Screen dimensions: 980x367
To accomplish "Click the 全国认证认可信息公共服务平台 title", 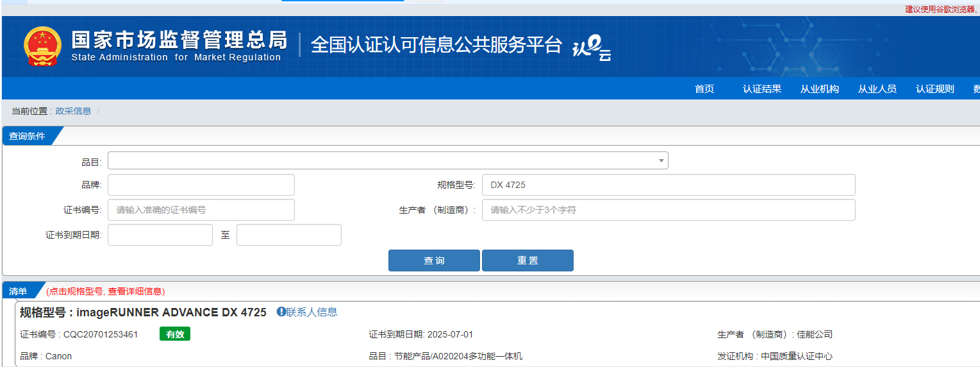I will (x=436, y=45).
